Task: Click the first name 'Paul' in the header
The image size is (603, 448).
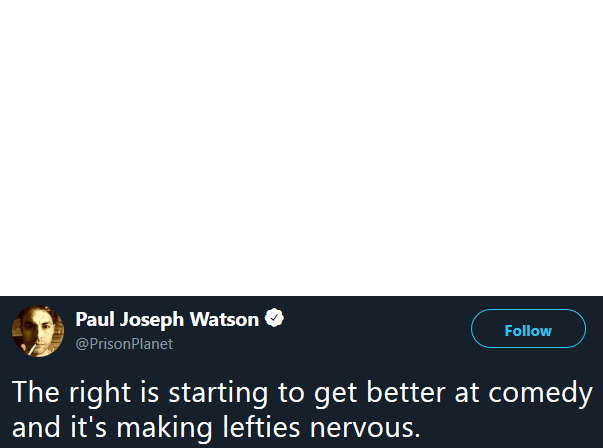Action: [x=95, y=319]
